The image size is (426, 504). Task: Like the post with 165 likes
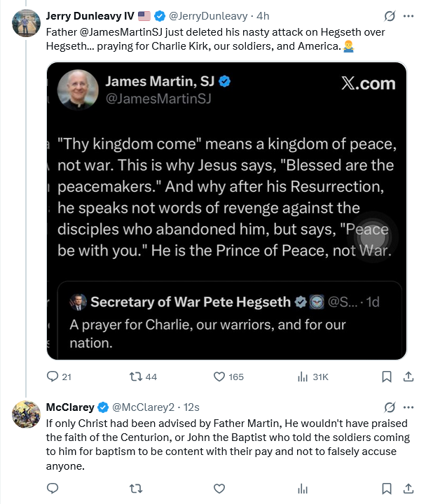(x=228, y=377)
